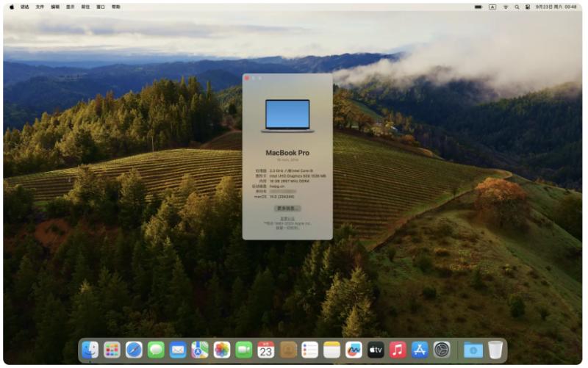Screen dimensions: 588x368
Task: Launch Music from the Dock
Action: point(398,350)
